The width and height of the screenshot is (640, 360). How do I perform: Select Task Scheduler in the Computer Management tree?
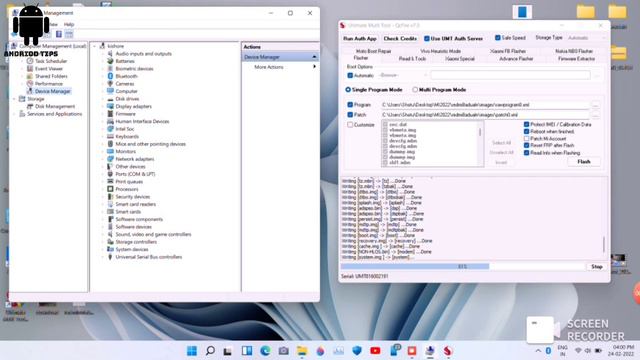(x=51, y=61)
